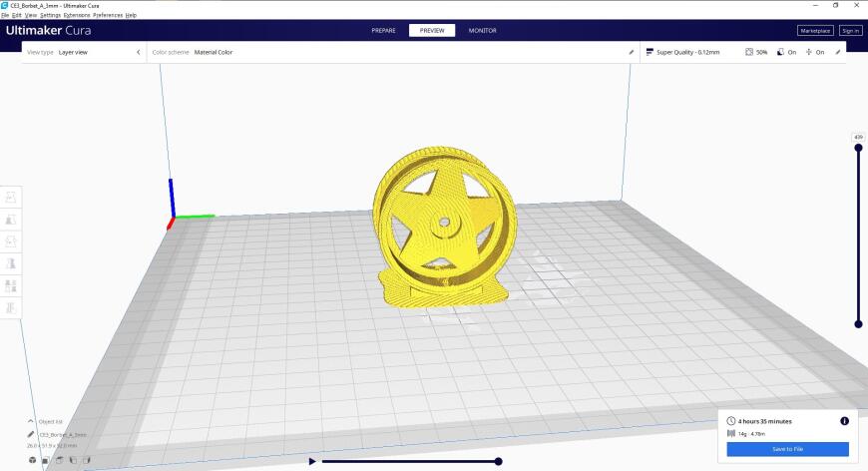This screenshot has width=868, height=471.
Task: Click the material spool icon by 14g
Action: pyautogui.click(x=730, y=434)
